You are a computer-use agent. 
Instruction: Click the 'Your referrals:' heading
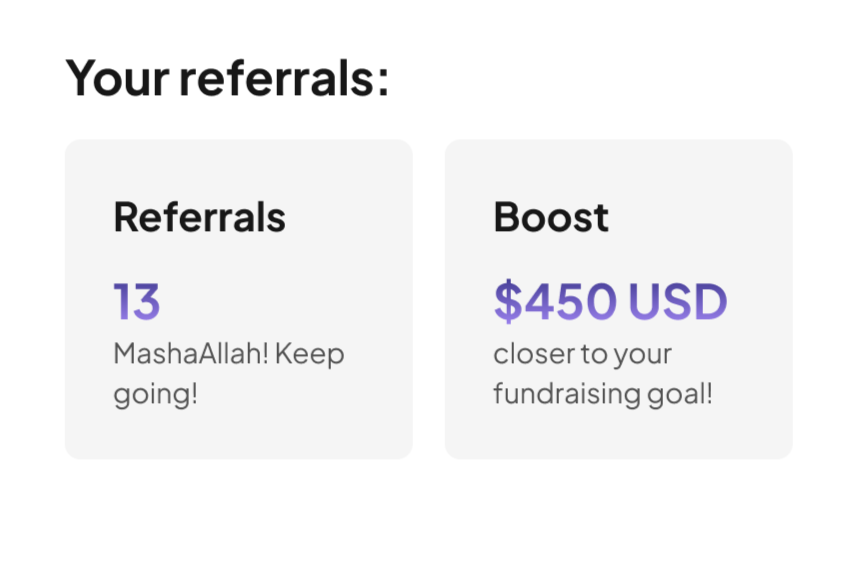click(227, 78)
